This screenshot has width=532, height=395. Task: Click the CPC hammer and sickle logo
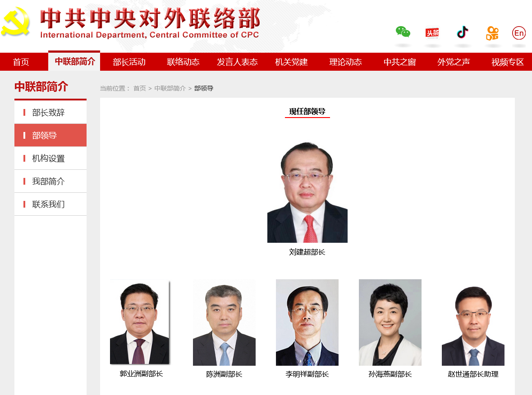click(16, 23)
